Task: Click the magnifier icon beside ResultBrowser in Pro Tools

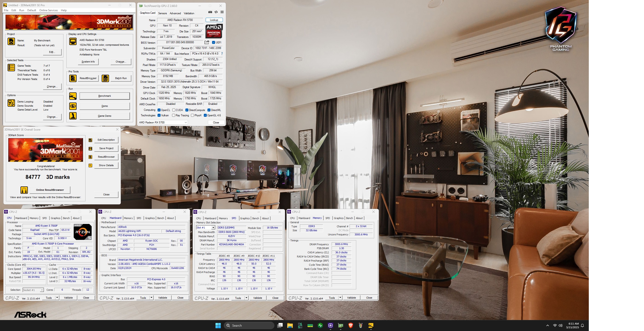Action: coord(73,78)
